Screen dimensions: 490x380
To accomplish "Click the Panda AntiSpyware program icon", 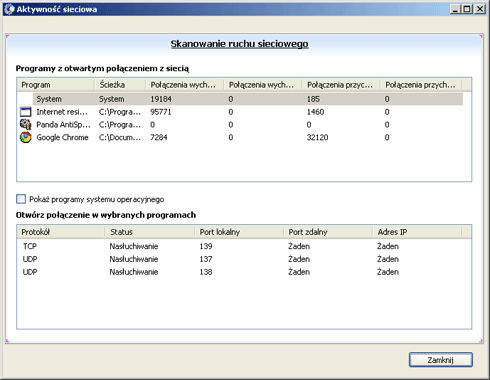I will click(x=25, y=124).
